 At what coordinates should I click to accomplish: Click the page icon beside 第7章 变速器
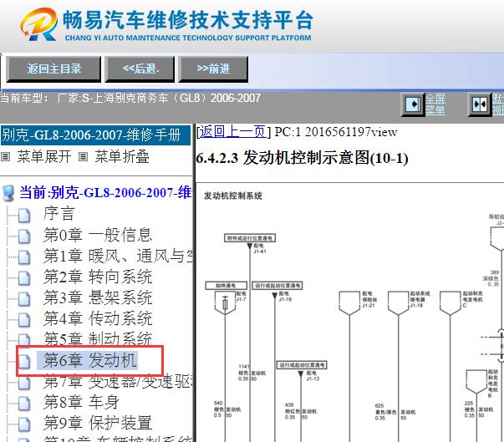[24, 382]
